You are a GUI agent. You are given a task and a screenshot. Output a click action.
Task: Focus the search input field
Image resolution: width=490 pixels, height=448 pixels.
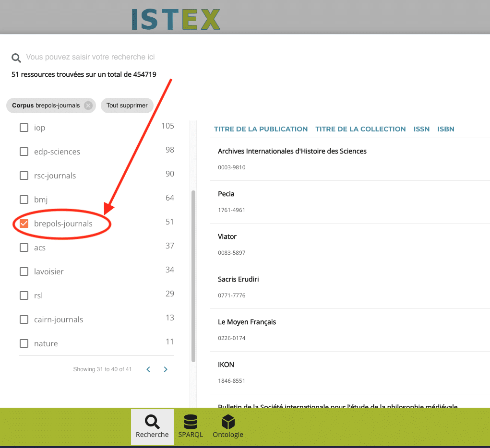pyautogui.click(x=258, y=57)
